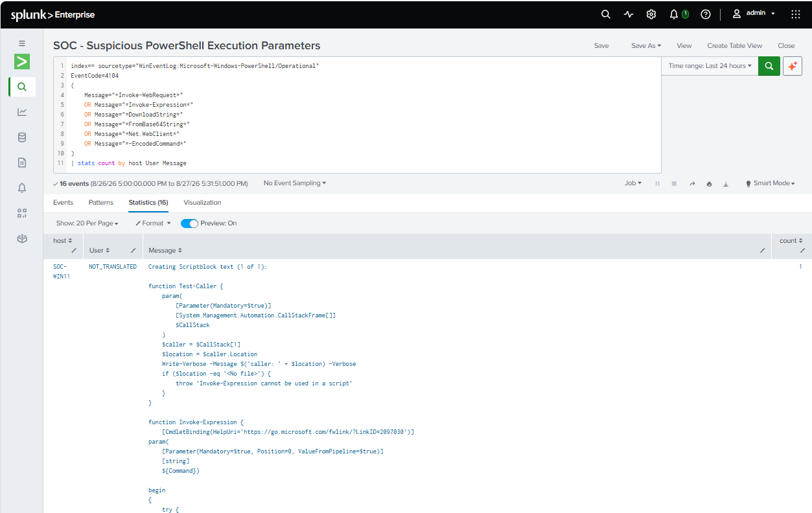Screen dimensions: 812x513
Task: Expand the Save As menu
Action: 646,46
